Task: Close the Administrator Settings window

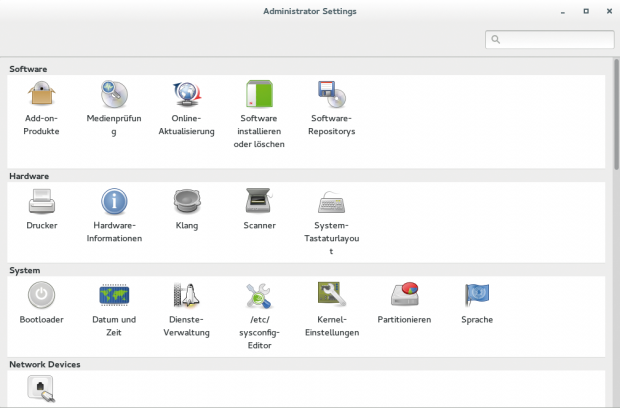Action: pyautogui.click(x=609, y=11)
